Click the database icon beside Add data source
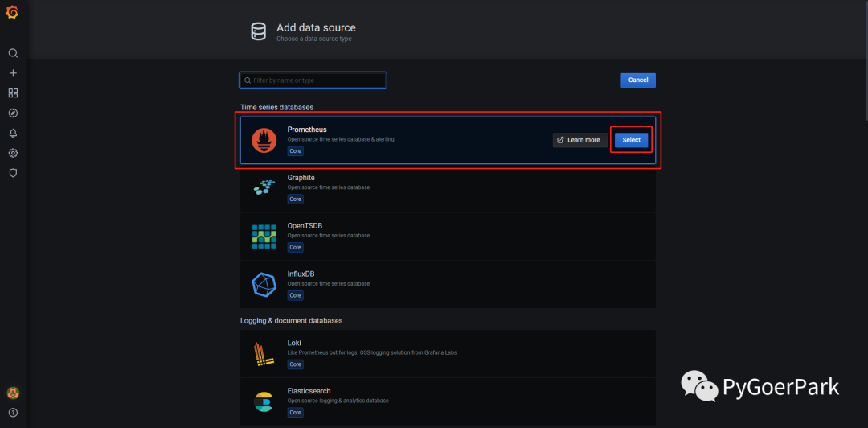 coord(258,31)
